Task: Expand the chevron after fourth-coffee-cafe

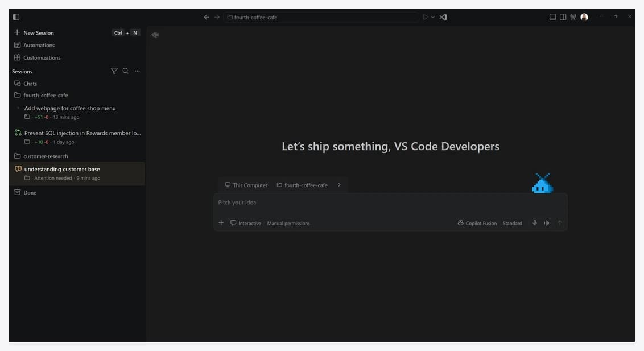Action: coord(339,185)
